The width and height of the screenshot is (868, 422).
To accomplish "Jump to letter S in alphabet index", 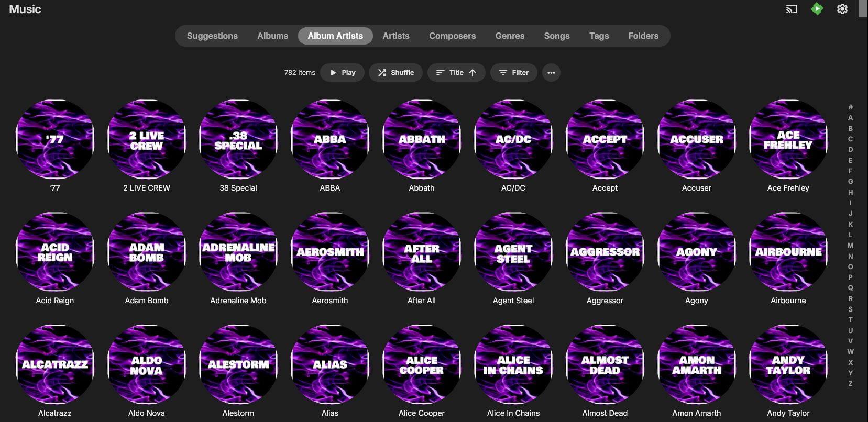I will (850, 309).
